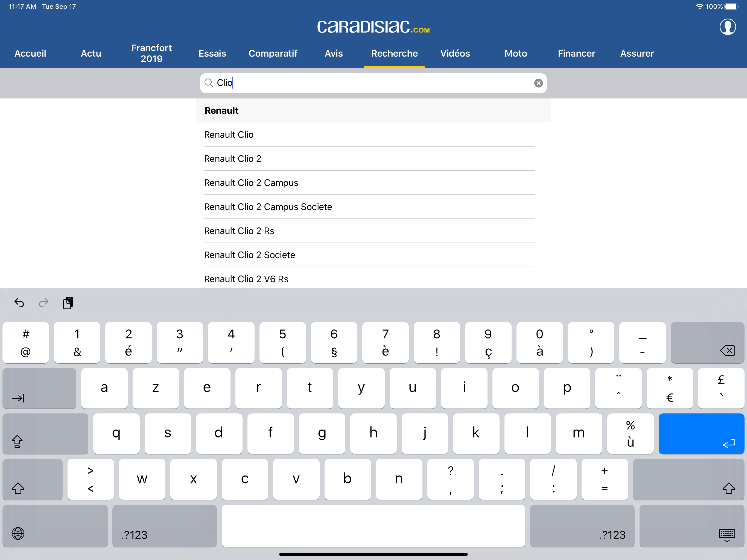Tap the 2 é key
The height and width of the screenshot is (560, 747).
128,343
